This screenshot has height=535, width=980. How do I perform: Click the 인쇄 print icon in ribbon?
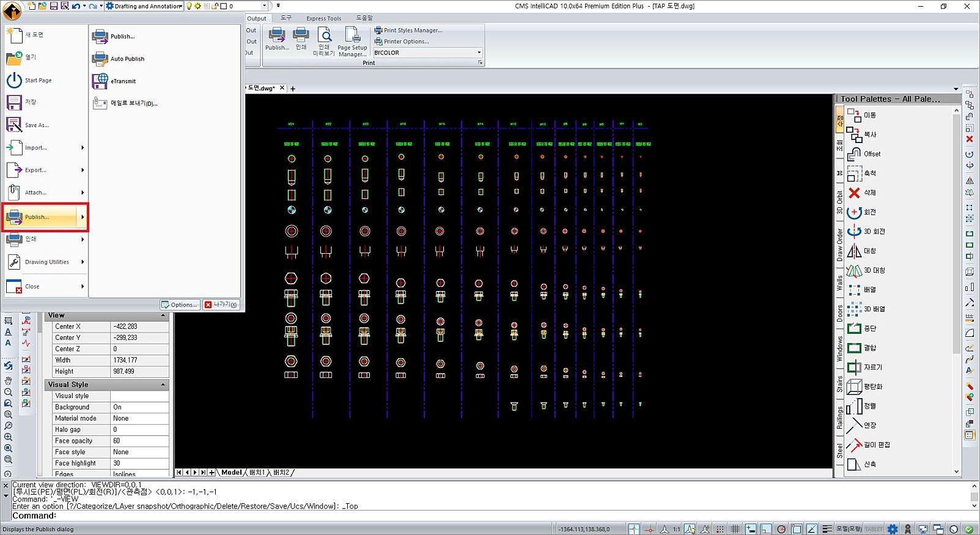[x=301, y=39]
